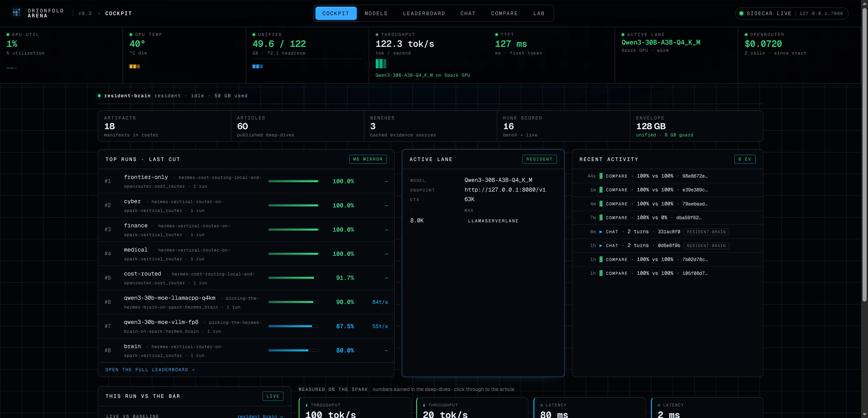Image resolution: width=868 pixels, height=418 pixels.
Task: Switch to the Models tab
Action: tap(376, 14)
